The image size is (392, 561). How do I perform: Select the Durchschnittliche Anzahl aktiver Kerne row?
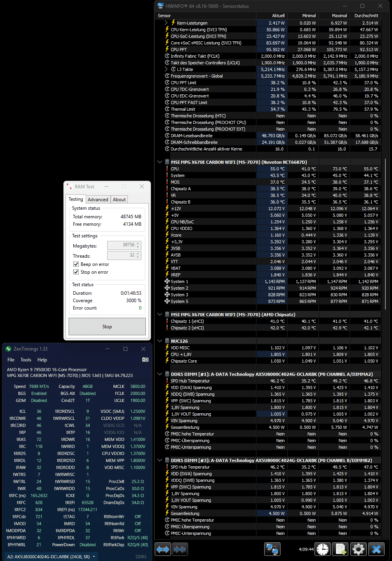coord(268,149)
